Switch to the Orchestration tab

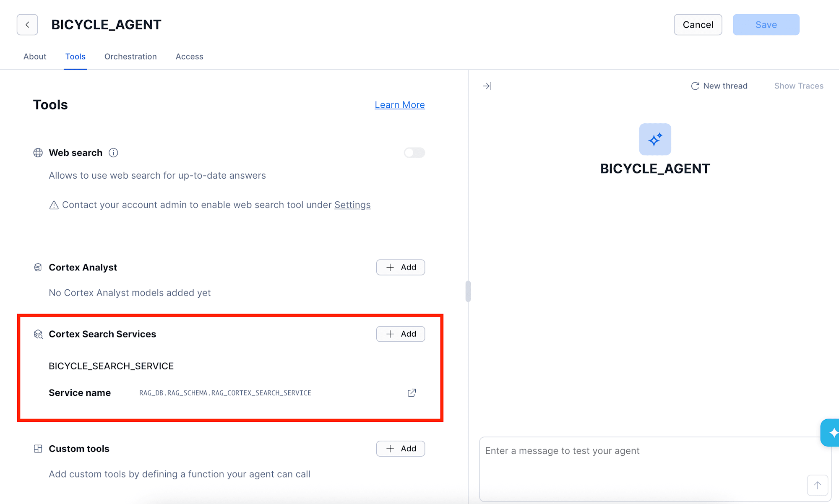(130, 56)
